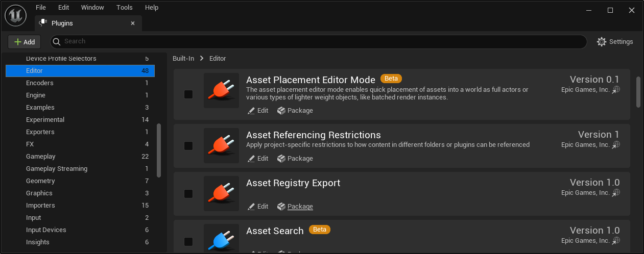Click the Asset Placement Editor Mode title

pos(311,80)
